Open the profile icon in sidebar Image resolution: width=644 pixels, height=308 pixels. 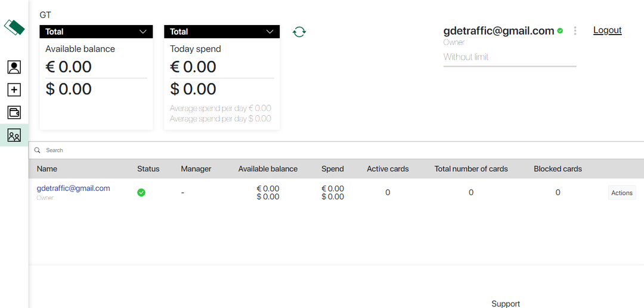tap(14, 67)
